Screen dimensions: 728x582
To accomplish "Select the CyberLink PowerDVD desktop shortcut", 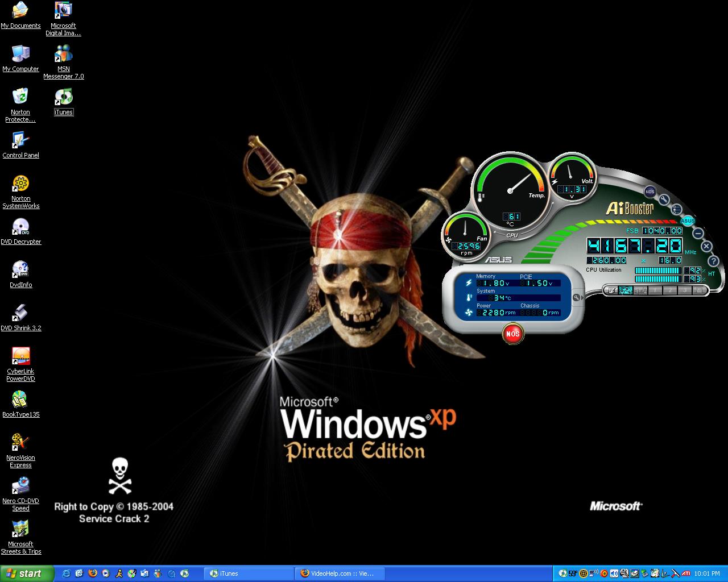I will click(20, 364).
